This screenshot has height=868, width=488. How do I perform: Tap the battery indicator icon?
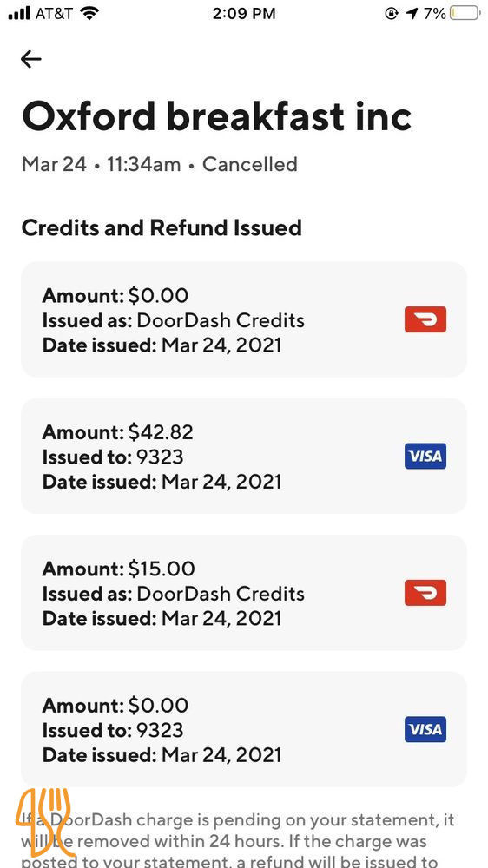coord(465,13)
